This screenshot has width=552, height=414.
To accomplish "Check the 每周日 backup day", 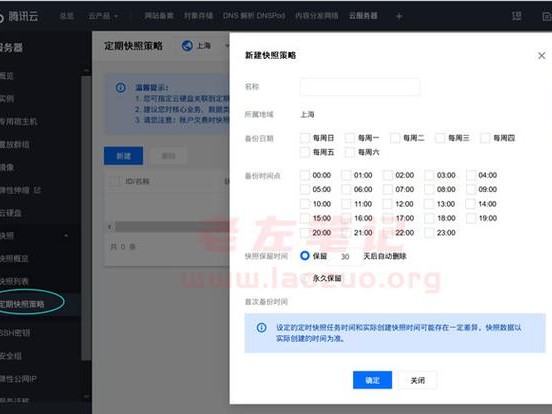I will (305, 138).
